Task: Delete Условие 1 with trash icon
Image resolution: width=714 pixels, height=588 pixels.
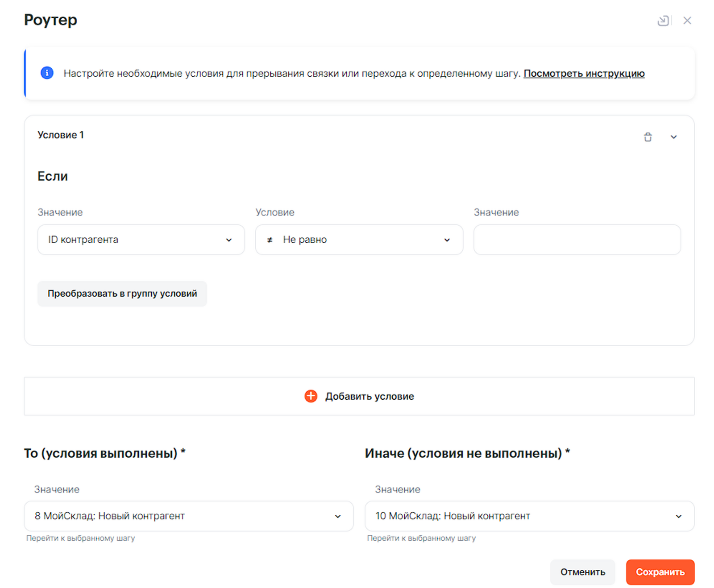Action: click(x=648, y=137)
